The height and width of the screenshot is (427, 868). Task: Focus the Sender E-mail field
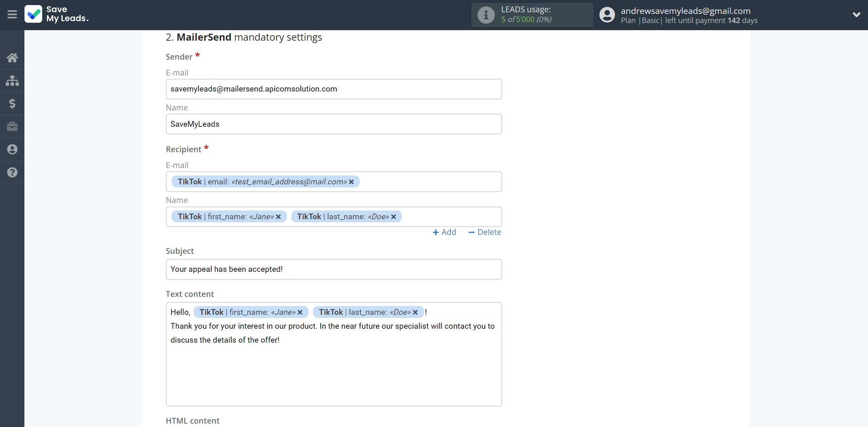tap(334, 89)
